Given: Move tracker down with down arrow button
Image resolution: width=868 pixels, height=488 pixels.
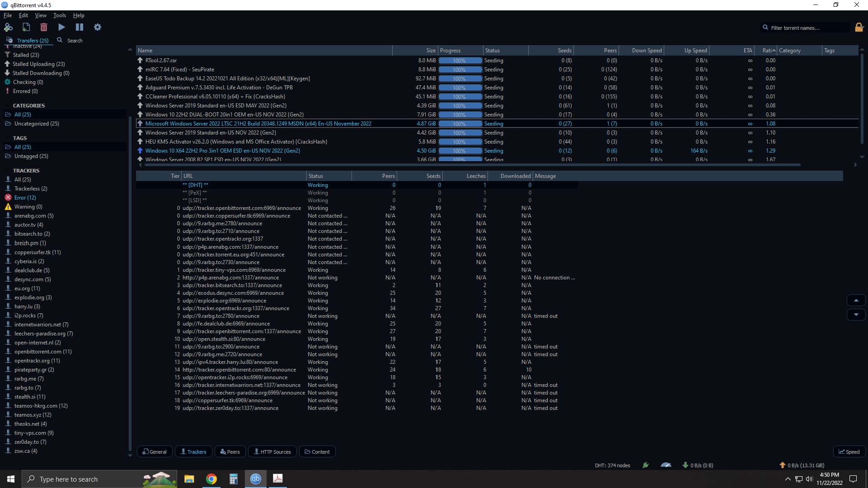Looking at the screenshot, I should 856,315.
